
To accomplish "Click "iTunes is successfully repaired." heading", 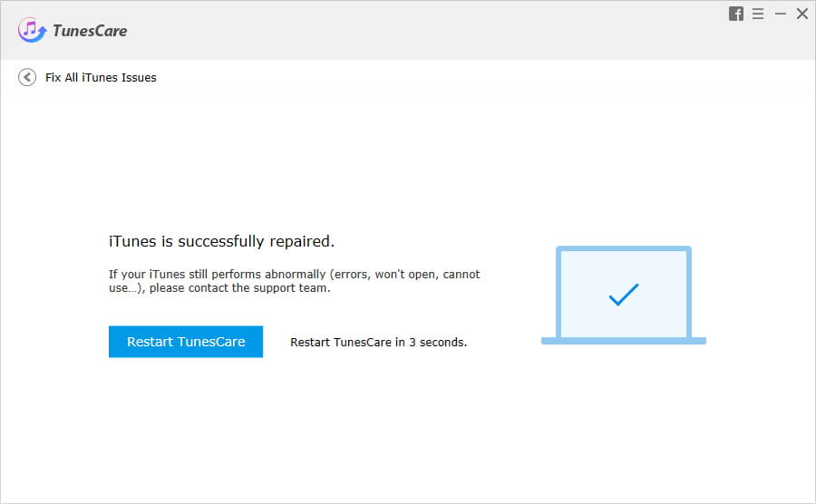I will pyautogui.click(x=222, y=241).
